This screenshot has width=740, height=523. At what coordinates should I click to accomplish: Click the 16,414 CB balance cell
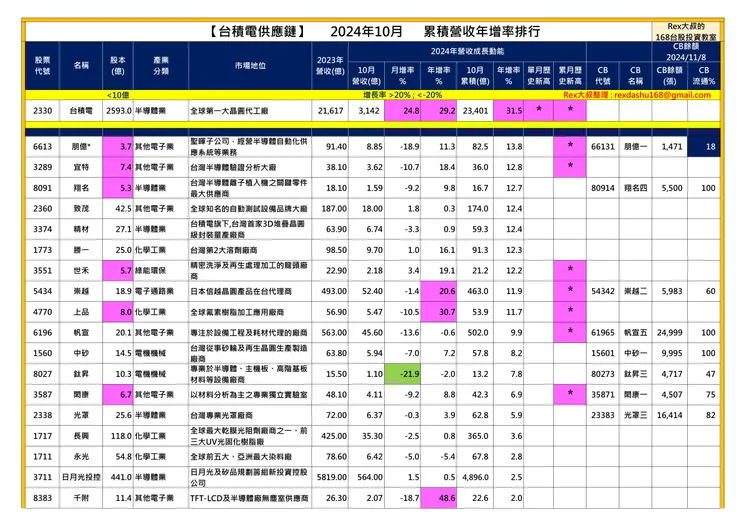pos(670,415)
